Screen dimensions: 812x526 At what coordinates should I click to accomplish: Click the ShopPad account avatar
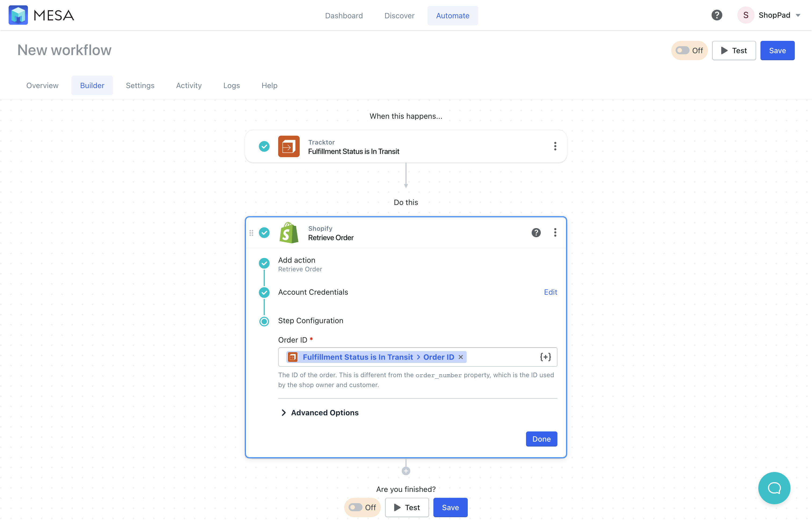tap(746, 15)
